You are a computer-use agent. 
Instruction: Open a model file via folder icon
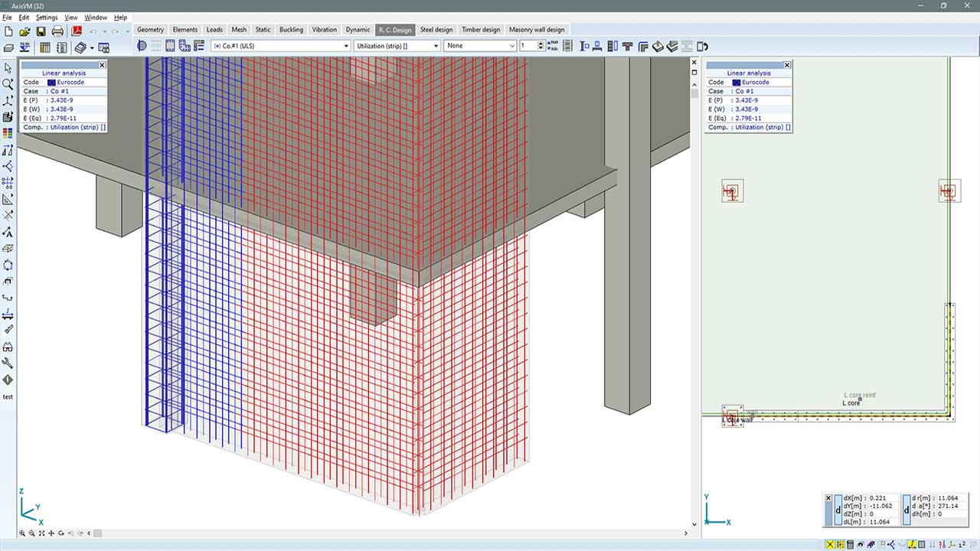coord(24,31)
